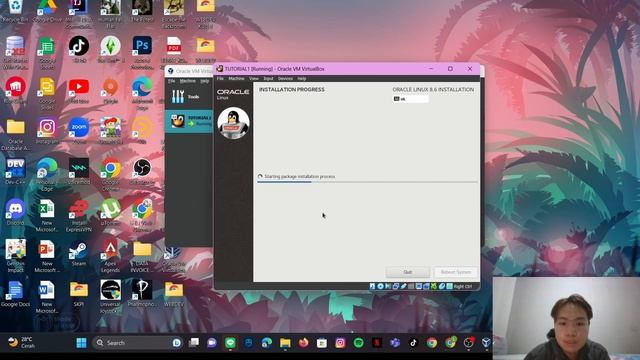Open the Steam desktop shortcut
Screen dimensions: 640x360
[x=79, y=253]
